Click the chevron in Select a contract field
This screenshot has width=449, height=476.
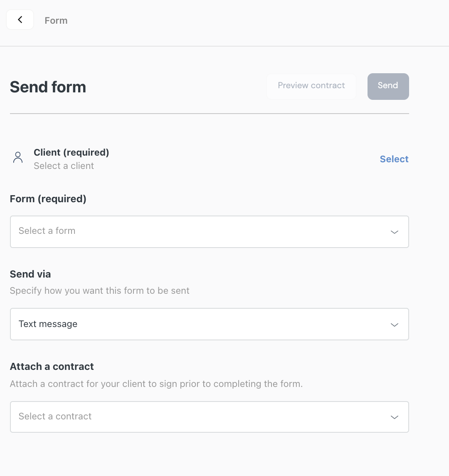[394, 417]
